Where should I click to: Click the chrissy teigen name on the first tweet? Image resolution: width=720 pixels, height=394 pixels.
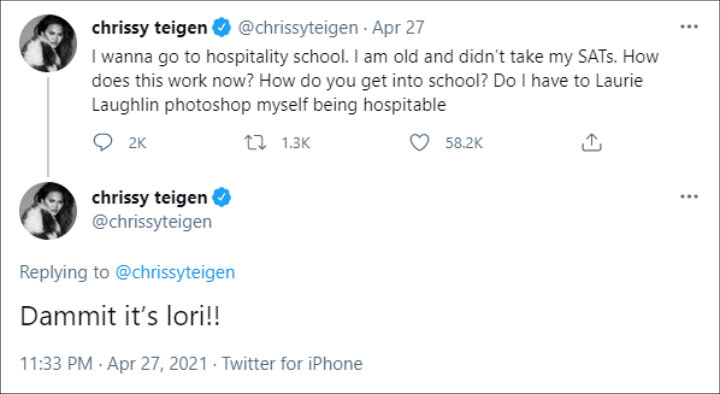click(x=149, y=28)
